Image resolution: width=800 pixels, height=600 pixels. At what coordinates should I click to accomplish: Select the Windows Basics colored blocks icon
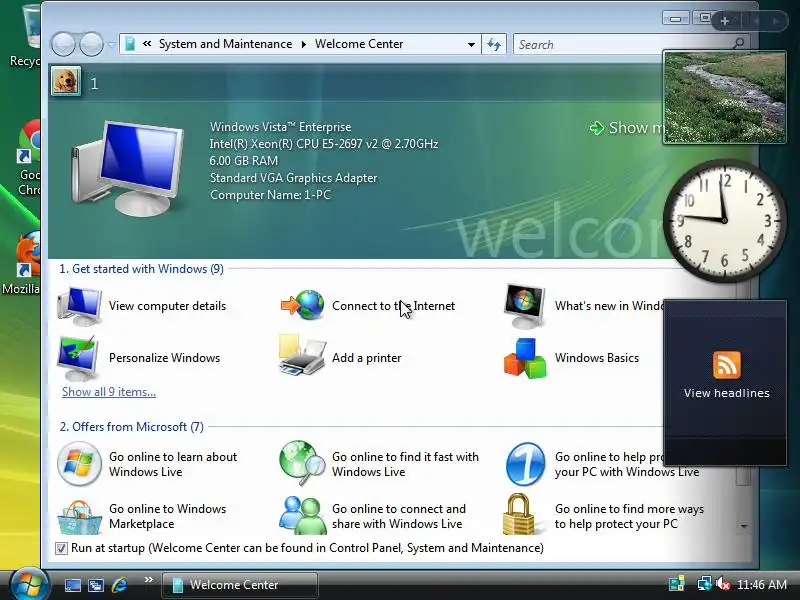[525, 358]
